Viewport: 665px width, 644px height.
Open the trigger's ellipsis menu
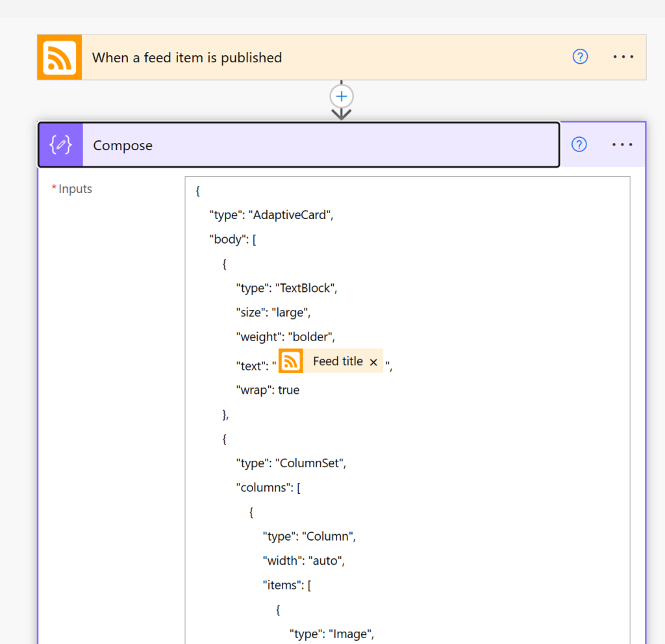click(623, 57)
